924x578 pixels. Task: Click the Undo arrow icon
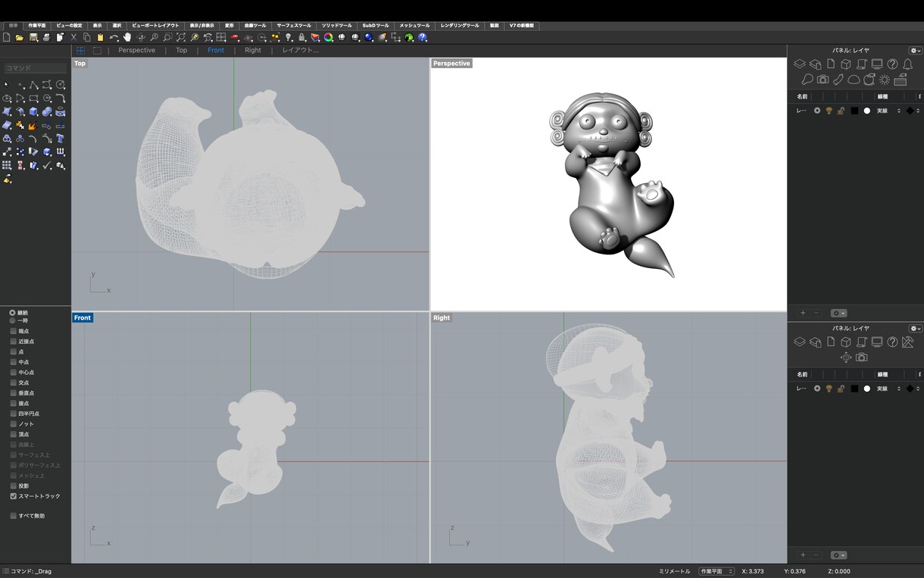114,37
